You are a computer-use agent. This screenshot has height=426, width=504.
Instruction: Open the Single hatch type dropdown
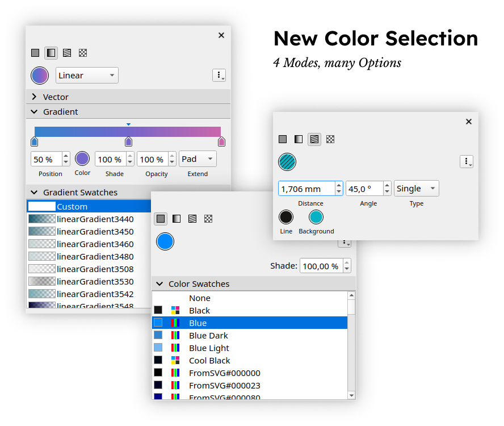(x=416, y=188)
